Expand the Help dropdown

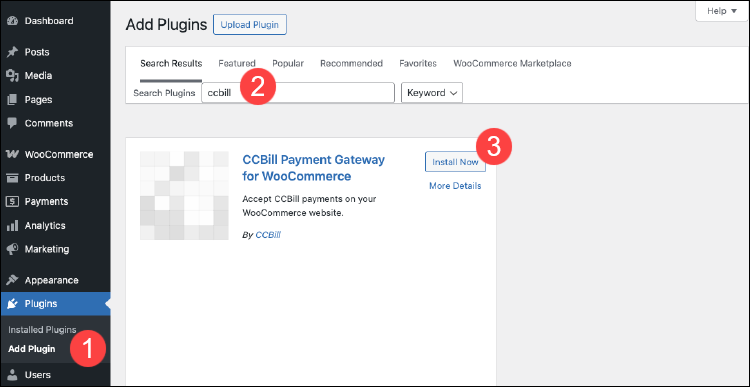click(722, 11)
